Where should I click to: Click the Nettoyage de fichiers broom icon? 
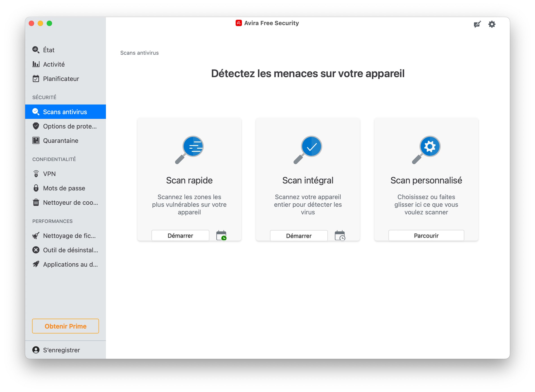[36, 236]
